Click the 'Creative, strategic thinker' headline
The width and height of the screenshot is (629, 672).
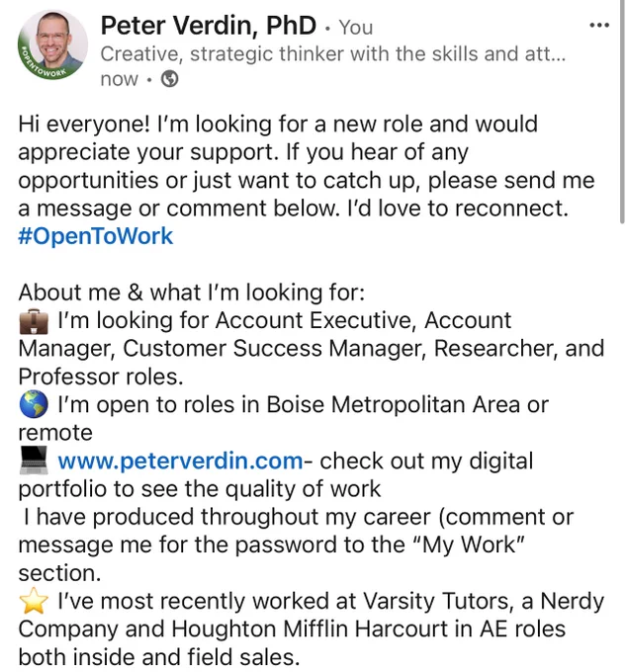[332, 54]
